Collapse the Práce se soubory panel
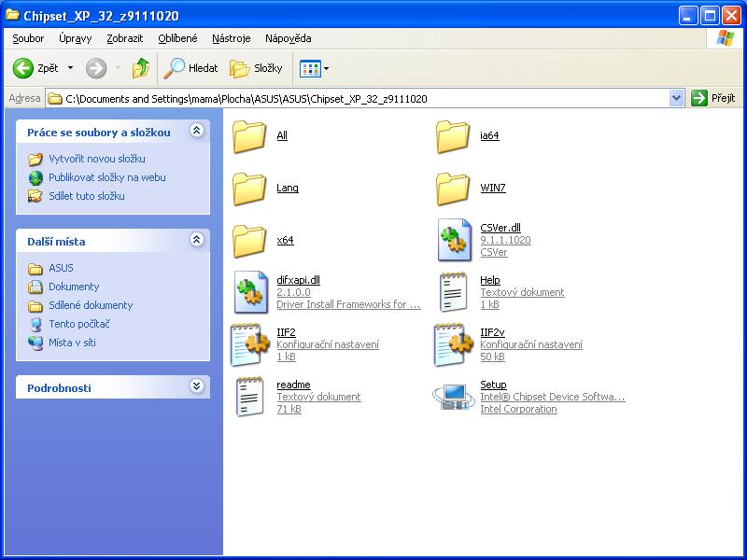 click(x=196, y=132)
